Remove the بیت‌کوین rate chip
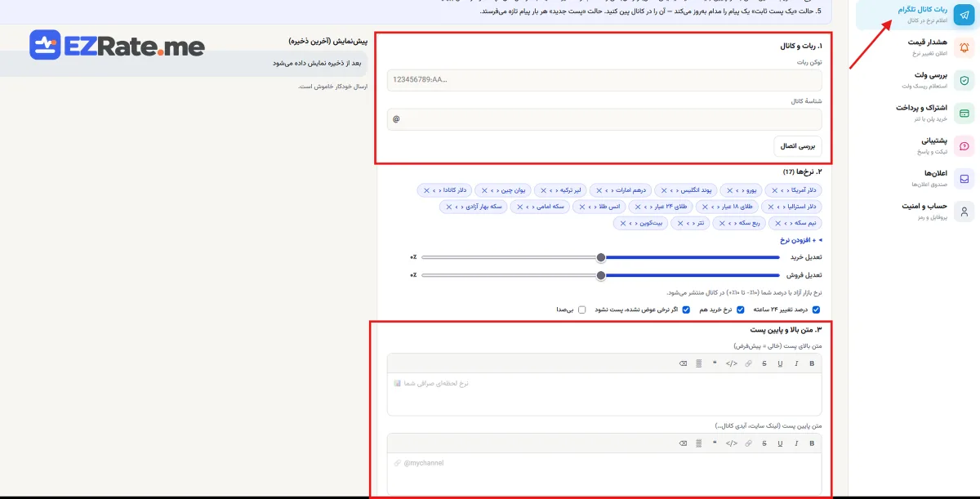980x499 pixels. pos(623,223)
